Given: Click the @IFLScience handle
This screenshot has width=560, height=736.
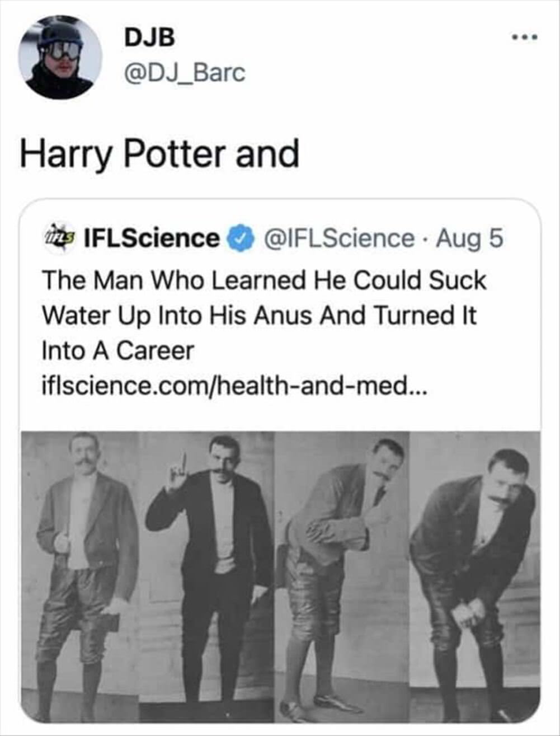Looking at the screenshot, I should pyautogui.click(x=338, y=238).
